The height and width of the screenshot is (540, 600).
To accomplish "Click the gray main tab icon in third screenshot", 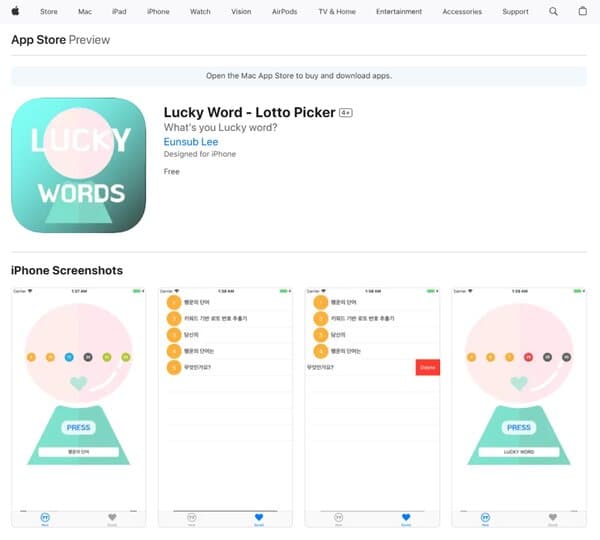I will [x=339, y=518].
